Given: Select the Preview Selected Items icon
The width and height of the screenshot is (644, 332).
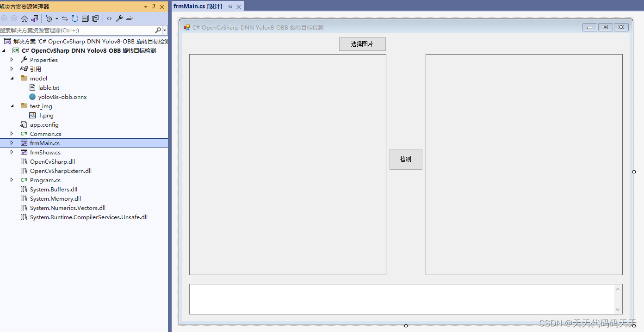Looking at the screenshot, I should (x=128, y=18).
